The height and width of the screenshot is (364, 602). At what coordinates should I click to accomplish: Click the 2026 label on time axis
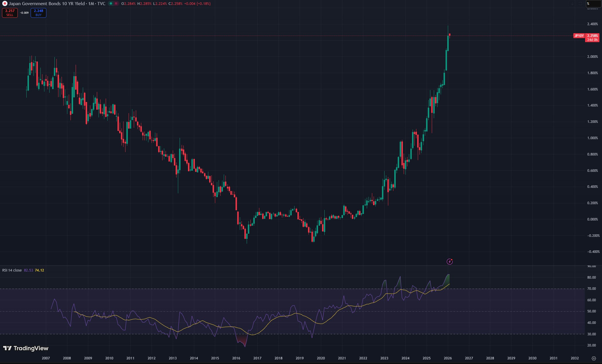coord(448,358)
